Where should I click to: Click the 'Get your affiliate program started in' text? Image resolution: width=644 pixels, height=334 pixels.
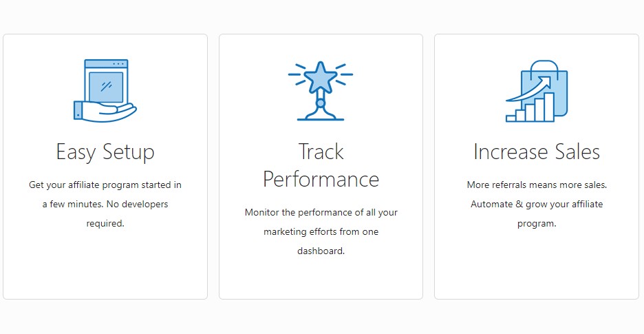point(105,185)
